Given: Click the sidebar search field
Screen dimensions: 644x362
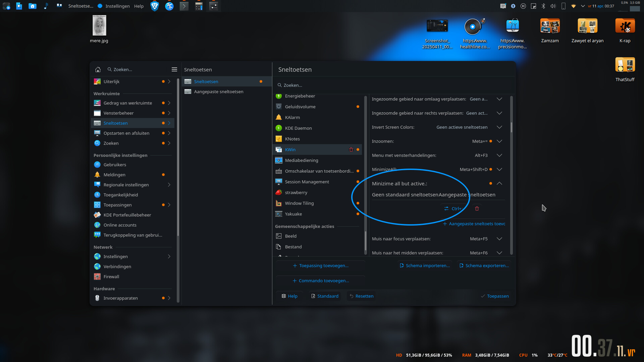Looking at the screenshot, I should (138, 69).
